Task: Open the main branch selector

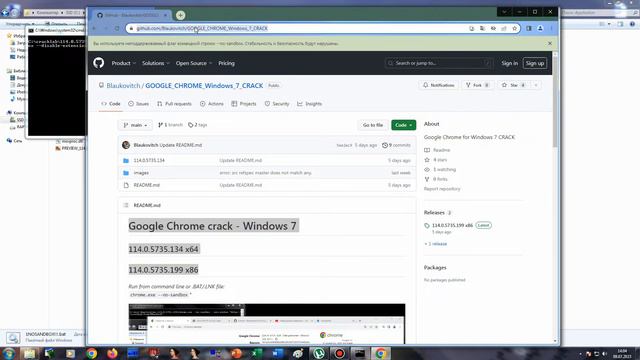Action: 135,125
